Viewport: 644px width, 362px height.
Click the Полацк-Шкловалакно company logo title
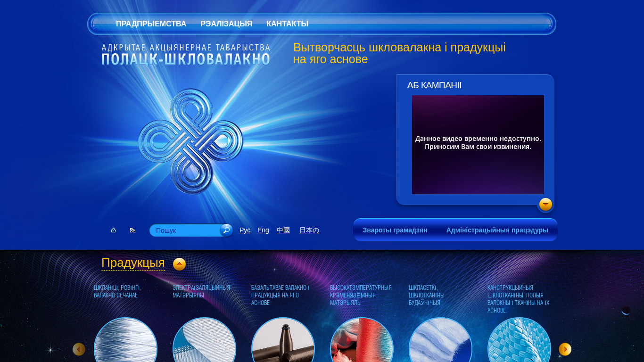[186, 55]
